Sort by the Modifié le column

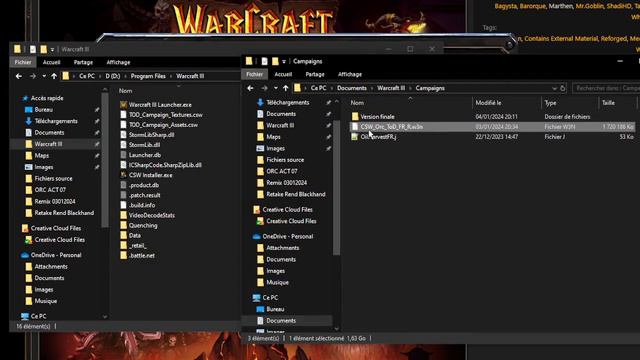[488, 103]
